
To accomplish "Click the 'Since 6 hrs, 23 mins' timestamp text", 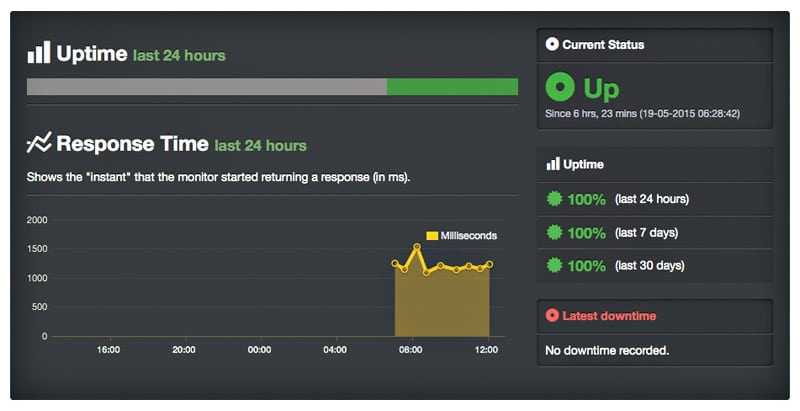I will (642, 114).
